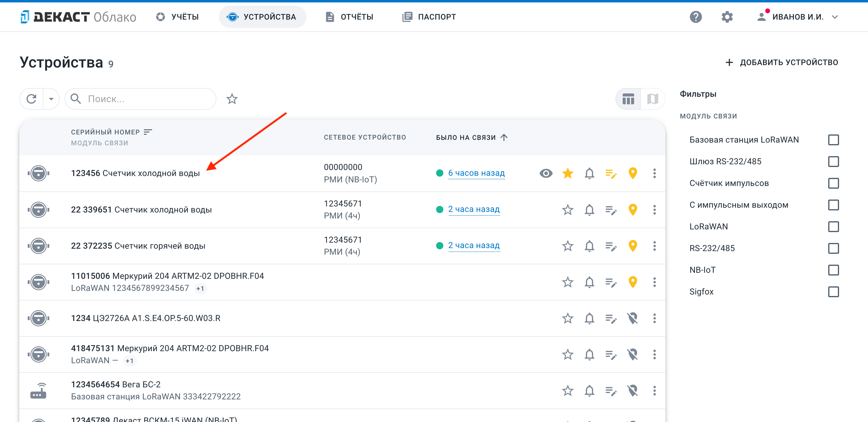Edit notes icon for device 123456
This screenshot has height=422, width=868.
(x=611, y=173)
